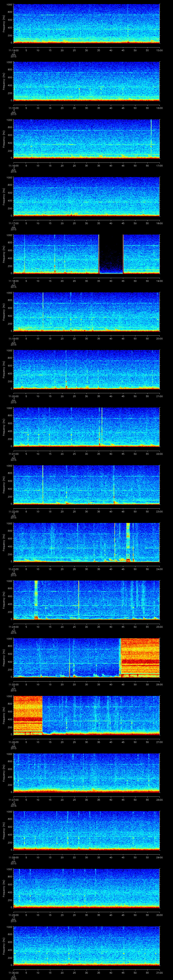Click the 11:22:00 time axis label

coord(13,511)
